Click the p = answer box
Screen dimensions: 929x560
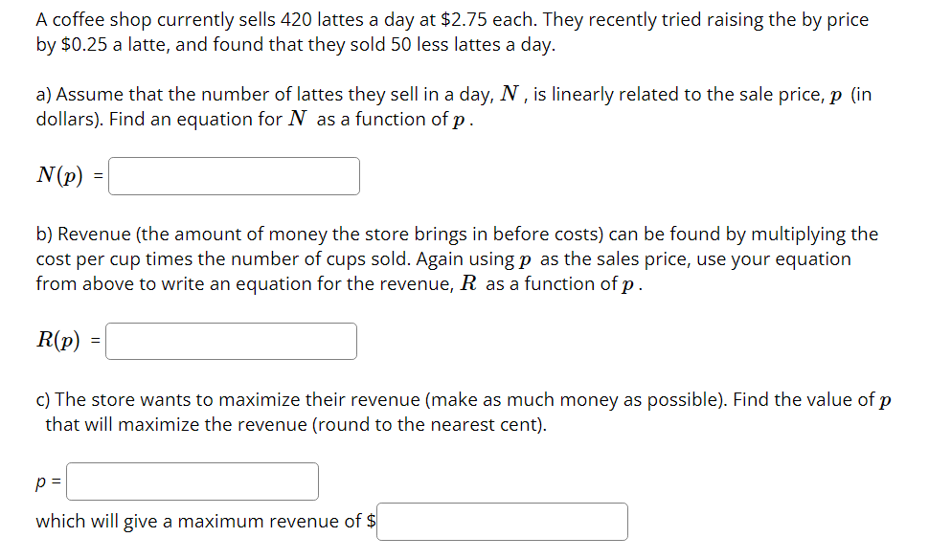[192, 481]
